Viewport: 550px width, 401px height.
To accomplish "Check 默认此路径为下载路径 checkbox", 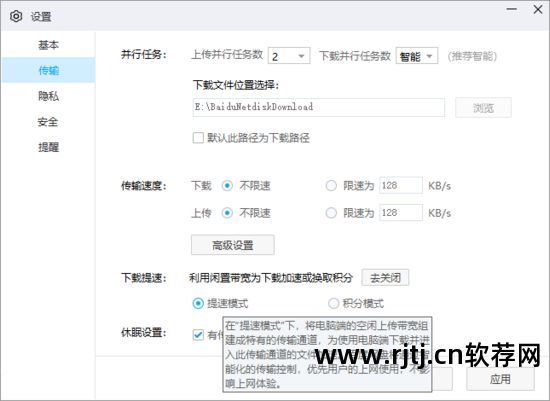I will pos(198,138).
